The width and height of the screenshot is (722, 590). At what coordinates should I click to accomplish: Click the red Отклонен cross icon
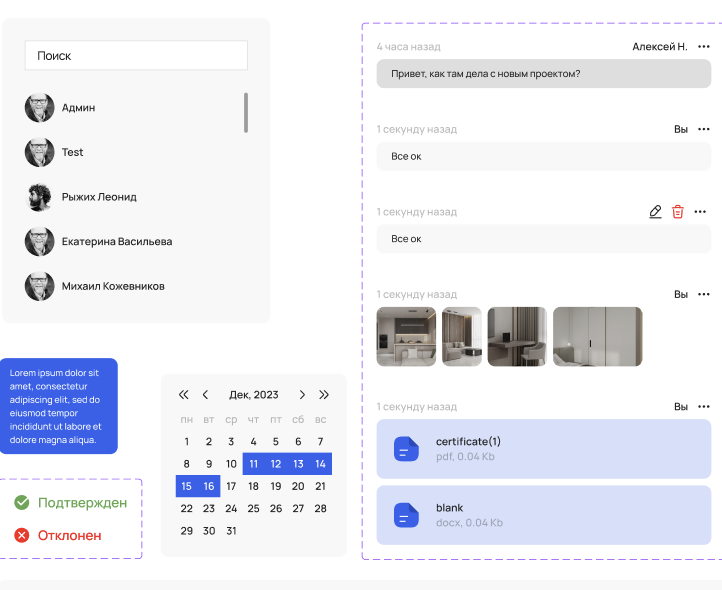coord(22,536)
